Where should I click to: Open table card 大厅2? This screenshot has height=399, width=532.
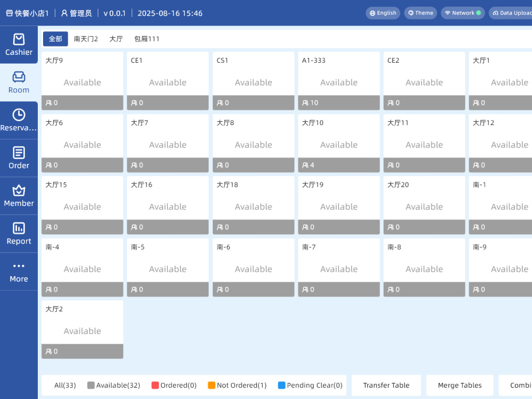pyautogui.click(x=82, y=330)
